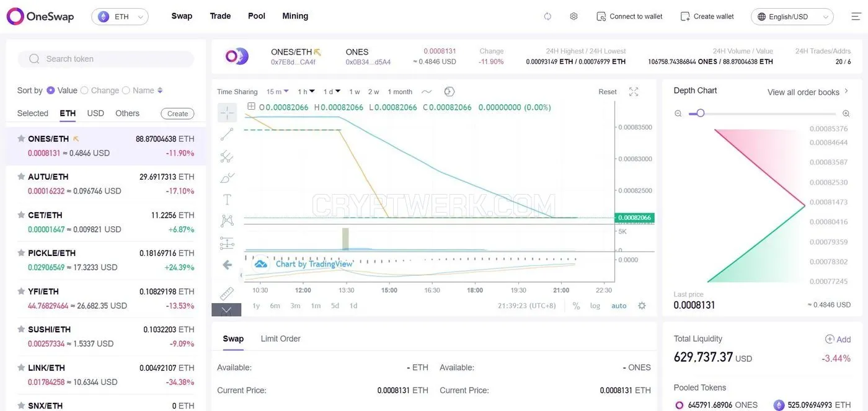Click Connect to wallet
The width and height of the screenshot is (868, 411).
[x=629, y=16]
